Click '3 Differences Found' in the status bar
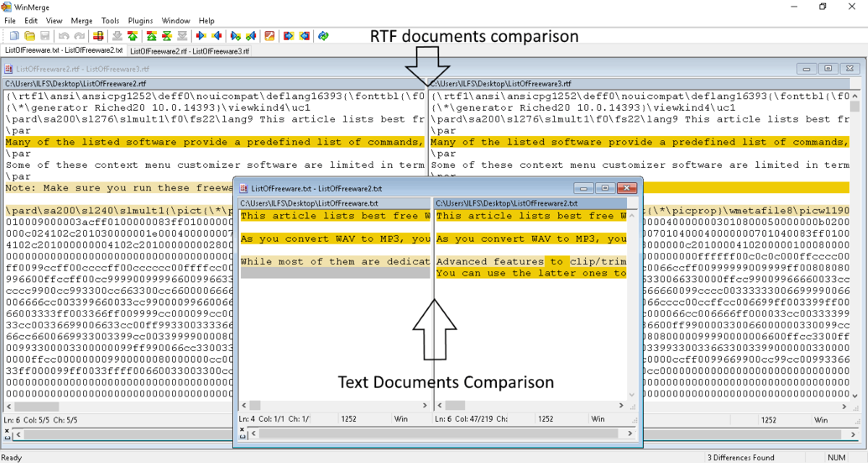 tap(741, 457)
